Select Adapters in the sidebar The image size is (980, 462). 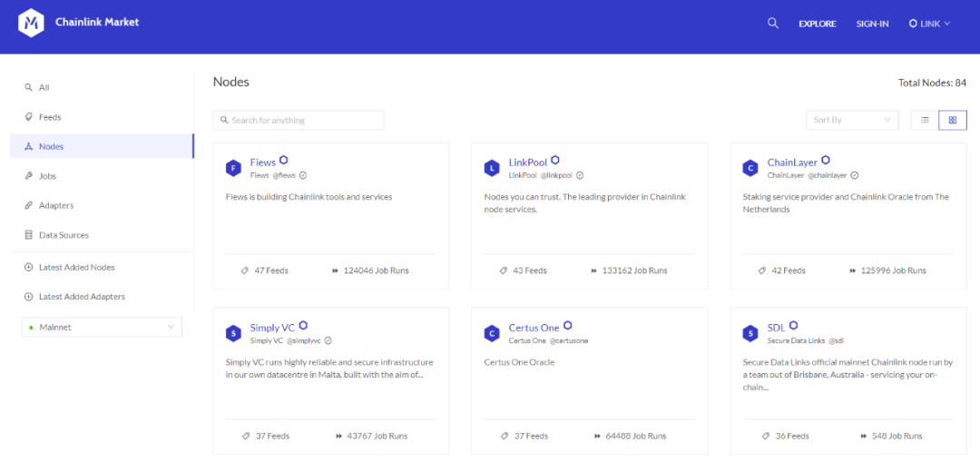[x=56, y=205]
